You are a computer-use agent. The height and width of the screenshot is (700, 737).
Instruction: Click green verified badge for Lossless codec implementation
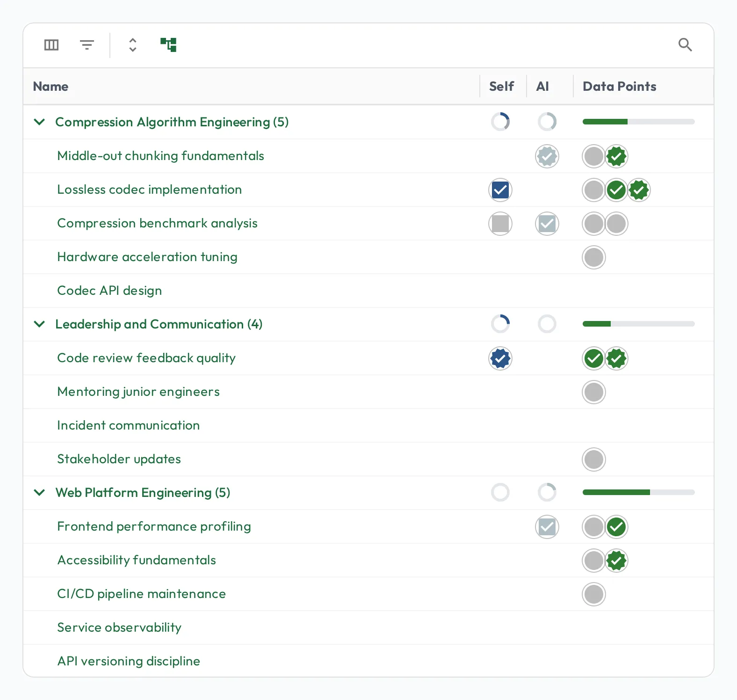click(639, 190)
